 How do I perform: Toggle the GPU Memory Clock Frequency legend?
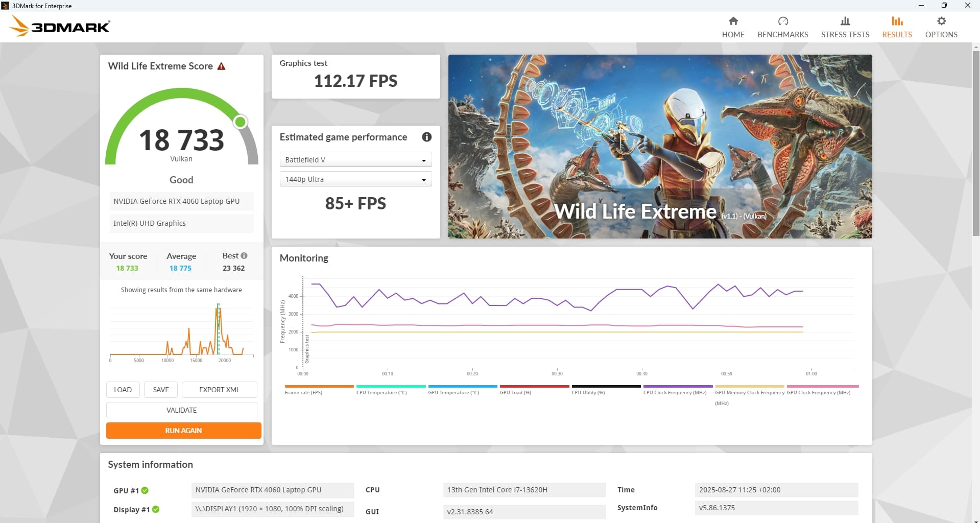[749, 395]
